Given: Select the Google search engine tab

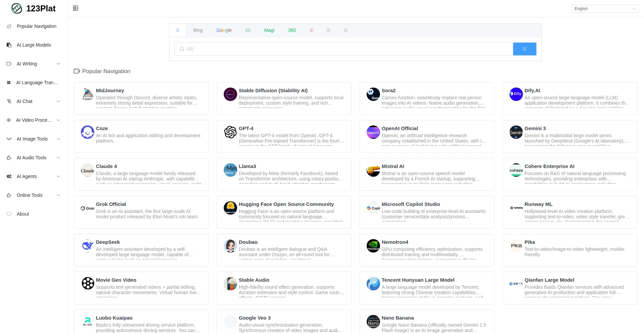Looking at the screenshot, I should (224, 30).
